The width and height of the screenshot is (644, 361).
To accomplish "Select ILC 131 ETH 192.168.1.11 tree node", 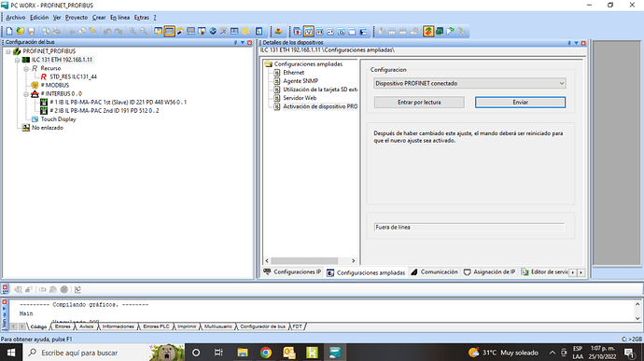I will (x=62, y=60).
